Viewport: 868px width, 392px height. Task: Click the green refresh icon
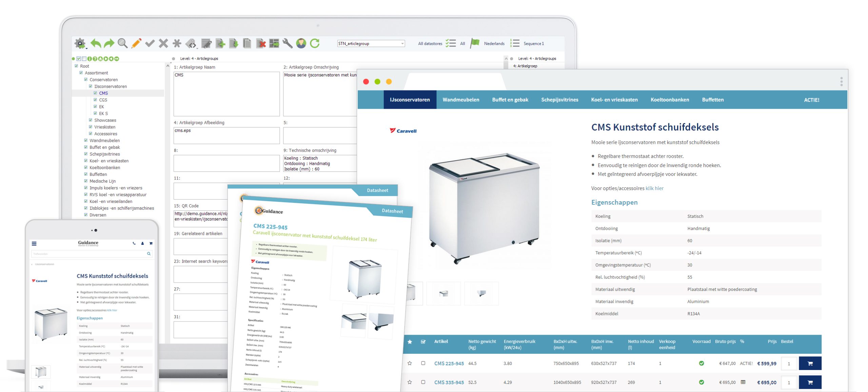pos(315,43)
